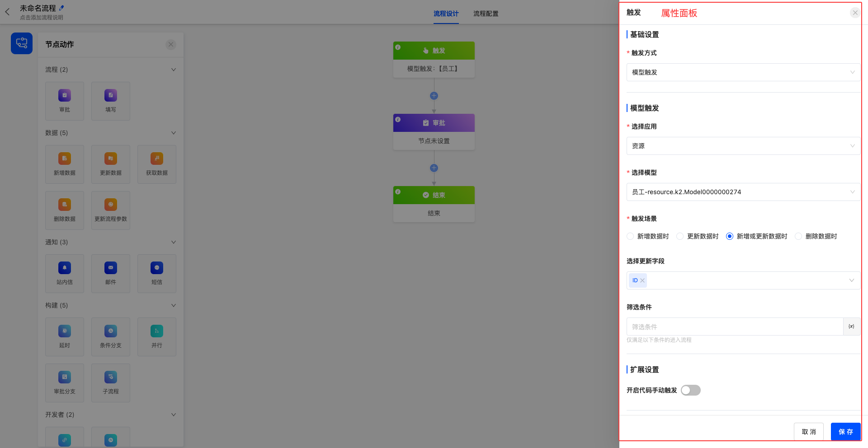
Task: Choose the 条件分支 conditional branch icon
Action: [111, 331]
